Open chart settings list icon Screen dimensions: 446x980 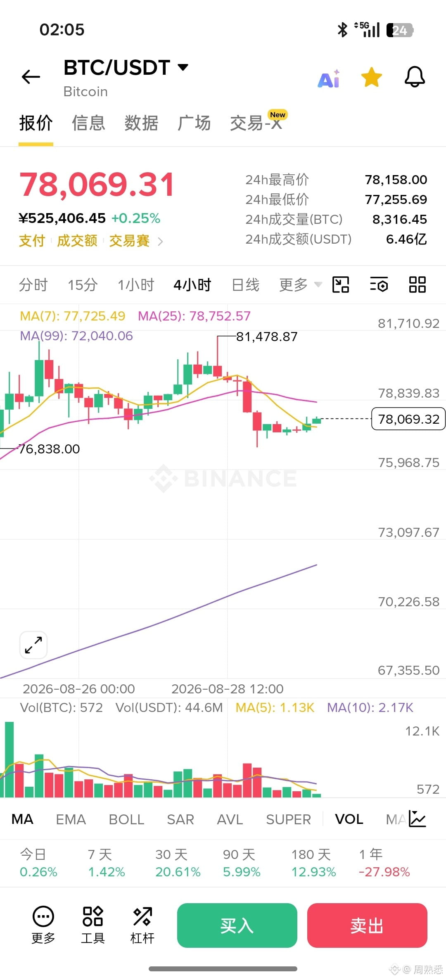click(379, 285)
